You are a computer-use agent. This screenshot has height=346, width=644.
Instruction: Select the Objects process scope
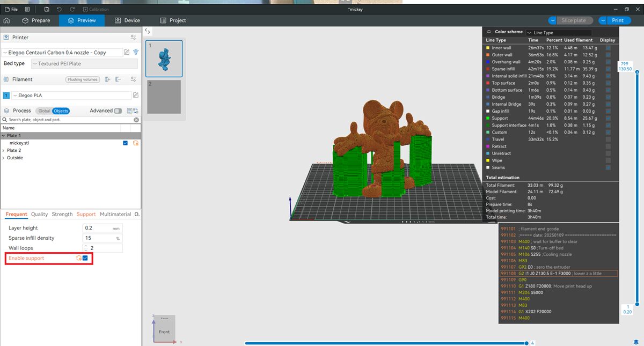[x=61, y=111]
